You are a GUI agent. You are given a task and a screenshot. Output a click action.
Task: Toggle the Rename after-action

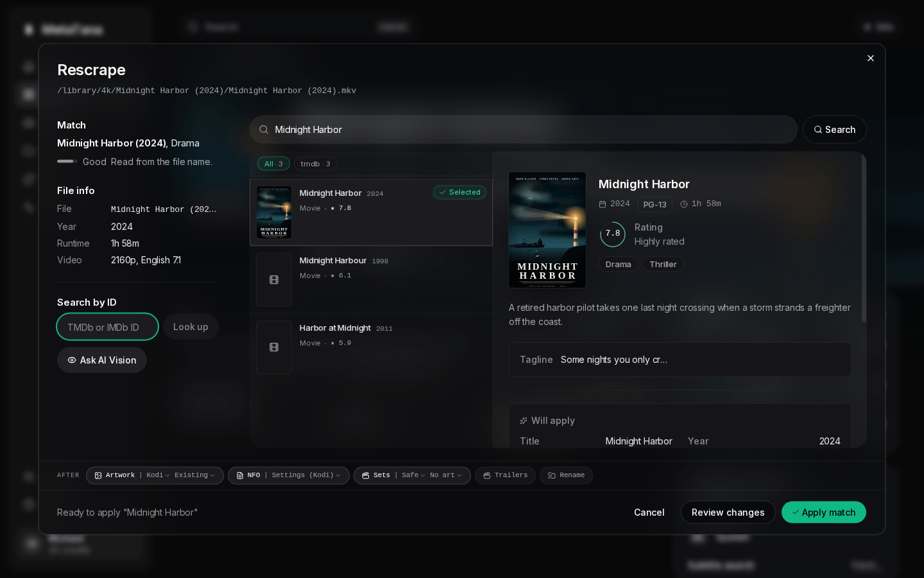tap(566, 476)
